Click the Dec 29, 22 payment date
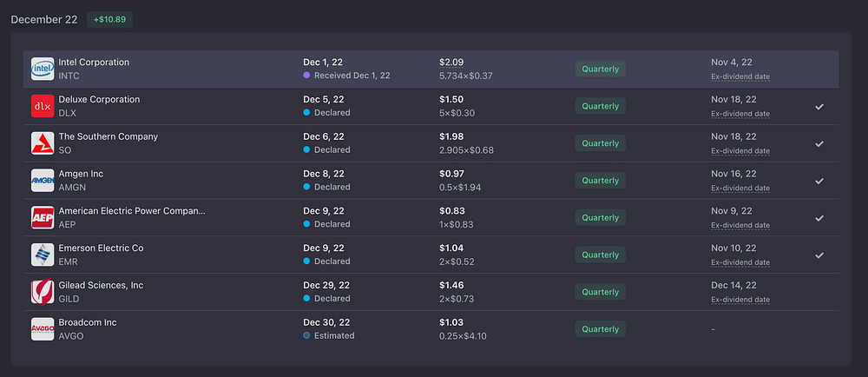Screen dimensions: 868x377 click(x=326, y=285)
